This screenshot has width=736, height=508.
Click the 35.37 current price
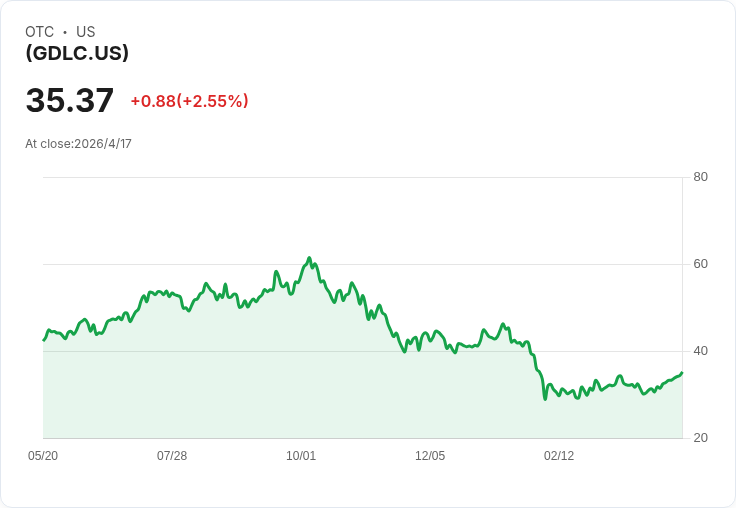[x=70, y=101]
